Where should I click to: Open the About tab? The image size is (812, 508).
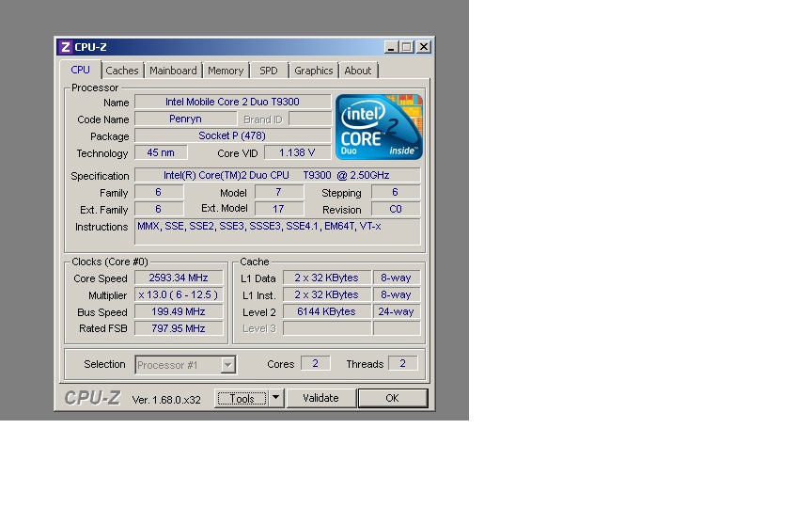357,71
